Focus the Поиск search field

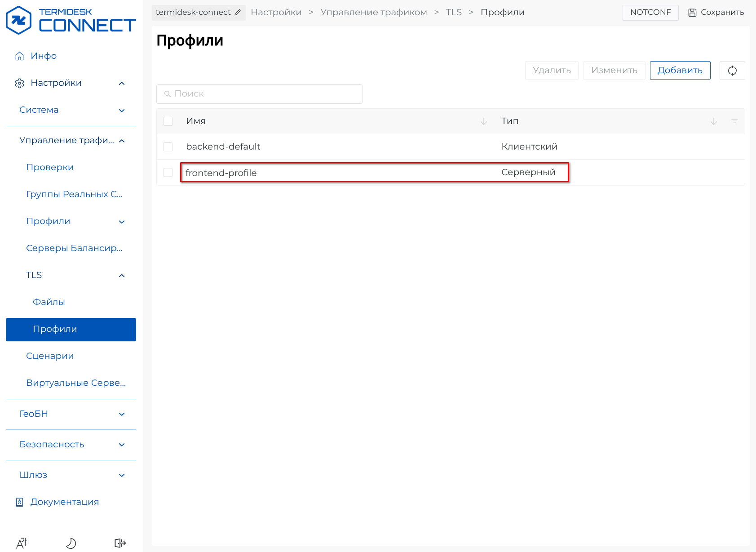click(x=259, y=94)
